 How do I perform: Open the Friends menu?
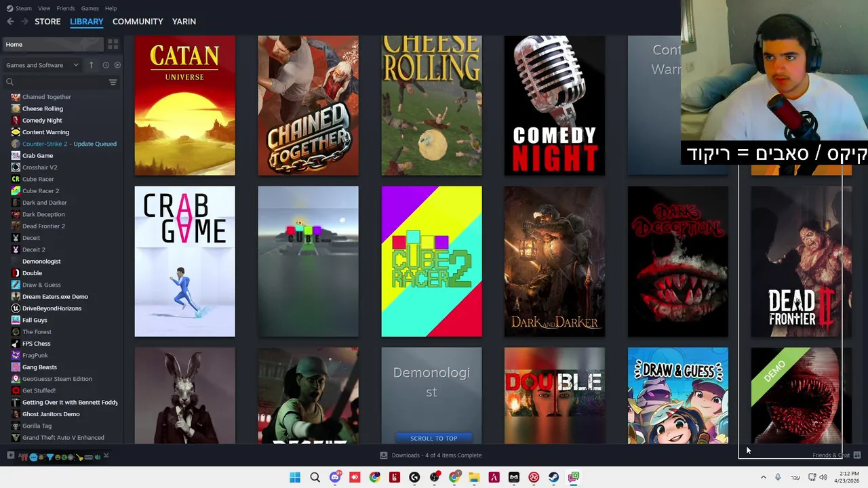[66, 8]
